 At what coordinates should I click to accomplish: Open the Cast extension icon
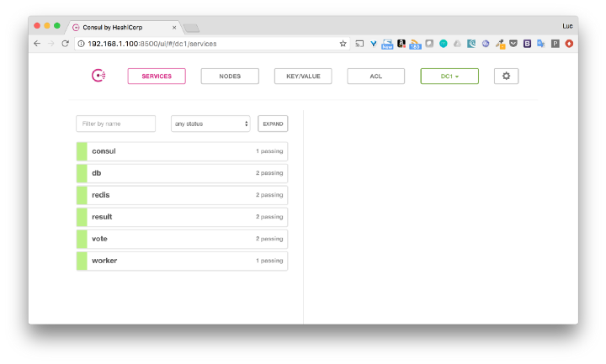[x=359, y=44]
